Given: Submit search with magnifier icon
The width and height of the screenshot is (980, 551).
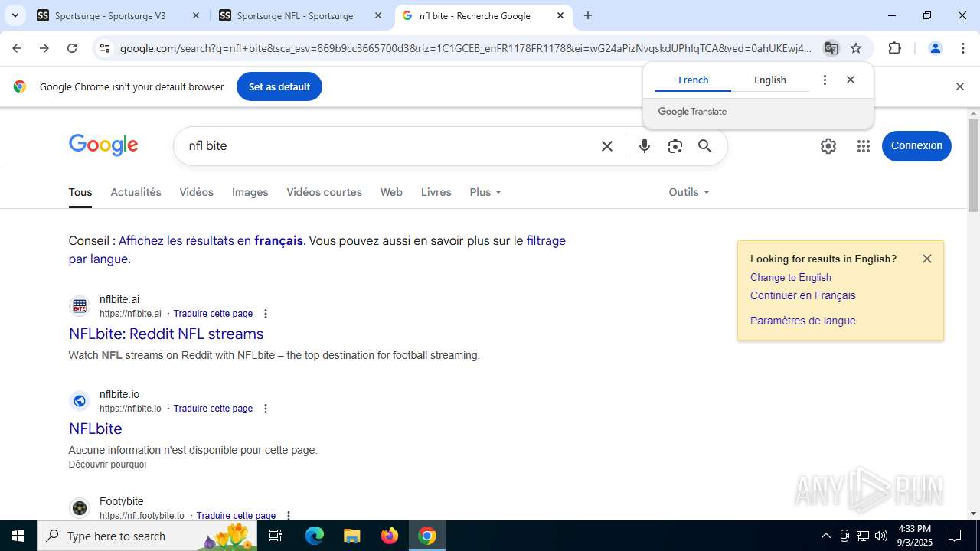Looking at the screenshot, I should point(705,146).
